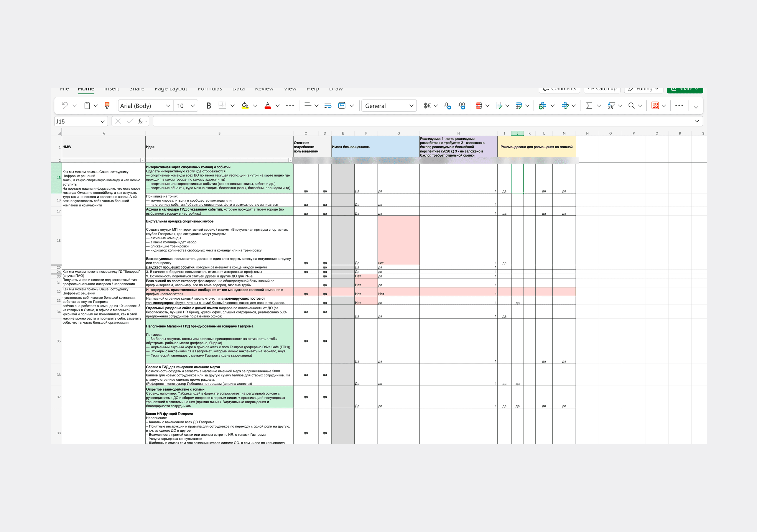Viewport: 757px width, 532px height.
Task: Open the General number format dropdown
Action: click(x=411, y=105)
